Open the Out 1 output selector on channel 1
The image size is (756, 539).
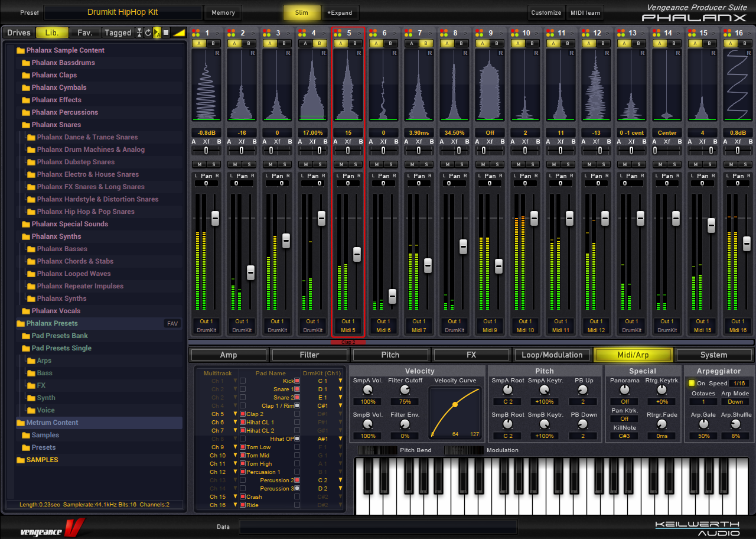(206, 322)
